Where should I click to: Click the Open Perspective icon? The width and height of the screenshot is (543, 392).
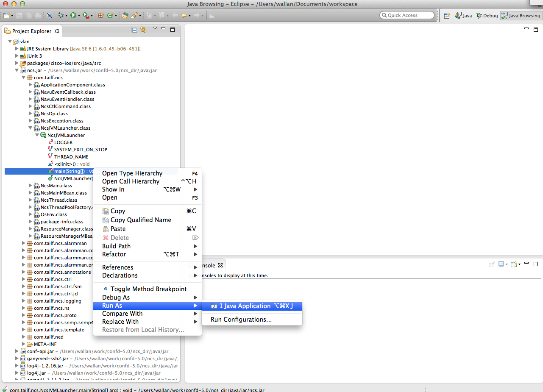coord(447,16)
